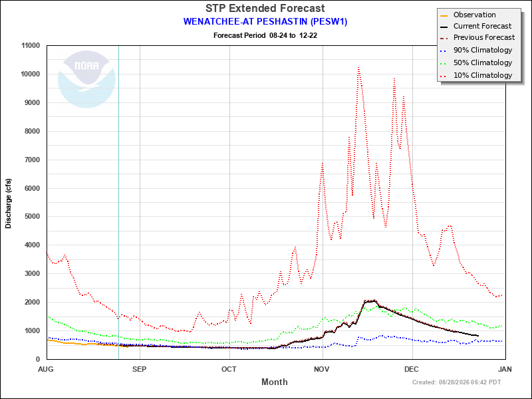Screen dimensions: 532x399
Task: Click the 4000 y-axis value
Action: [x=32, y=245]
